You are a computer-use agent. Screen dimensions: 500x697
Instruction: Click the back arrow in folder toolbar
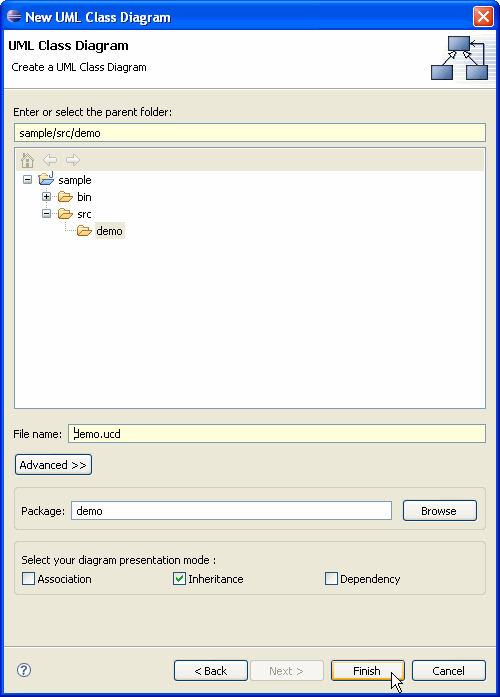pyautogui.click(x=50, y=160)
